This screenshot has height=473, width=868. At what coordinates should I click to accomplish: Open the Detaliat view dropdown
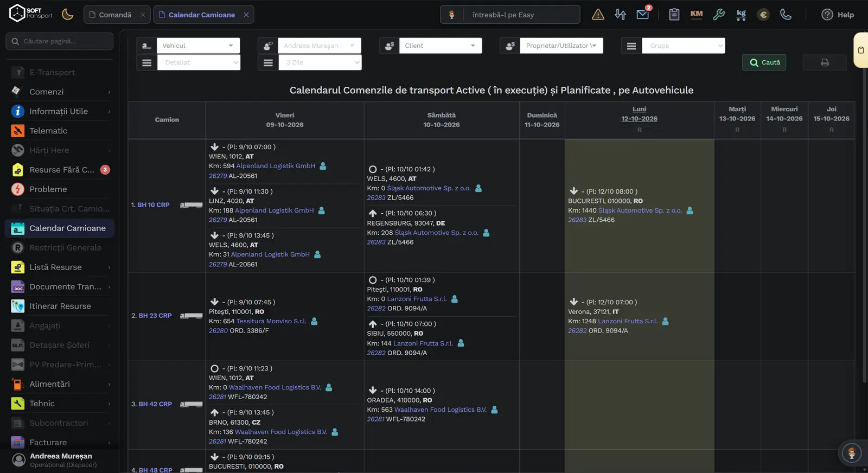click(199, 62)
